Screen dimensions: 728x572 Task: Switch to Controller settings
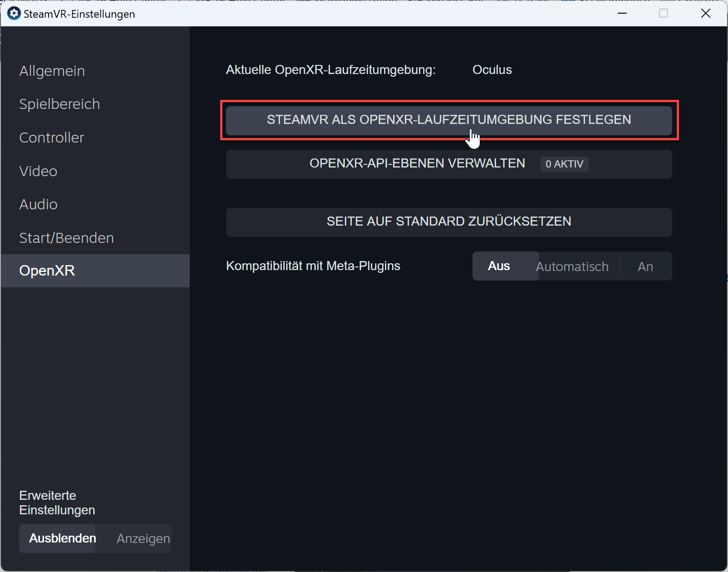[x=51, y=138]
